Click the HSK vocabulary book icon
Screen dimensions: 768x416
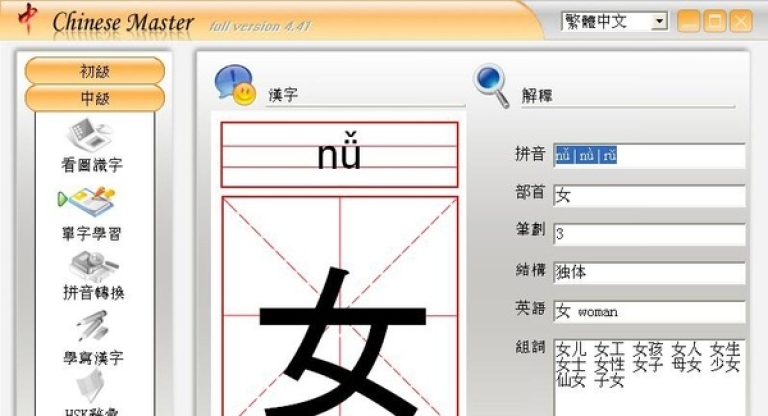pos(92,386)
